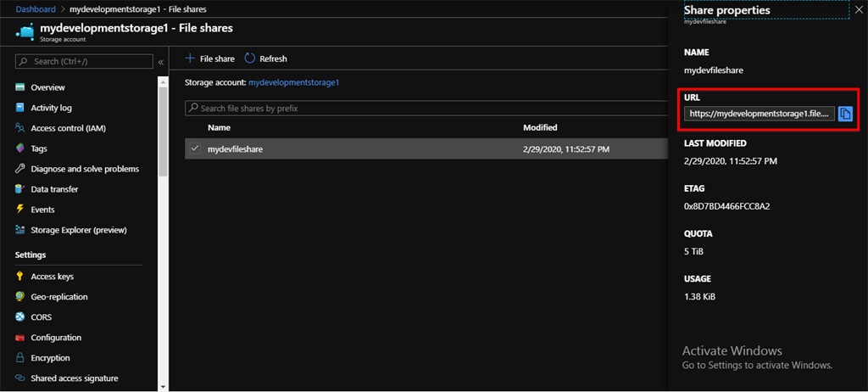The height and width of the screenshot is (392, 868).
Task: Click the Diagnose and solve problems wrench icon
Action: 20,169
